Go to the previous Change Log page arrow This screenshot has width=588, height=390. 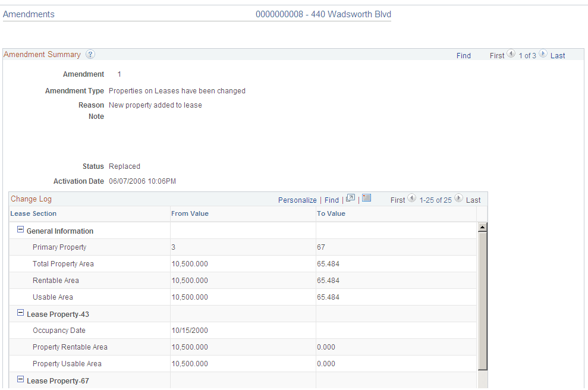click(x=411, y=199)
